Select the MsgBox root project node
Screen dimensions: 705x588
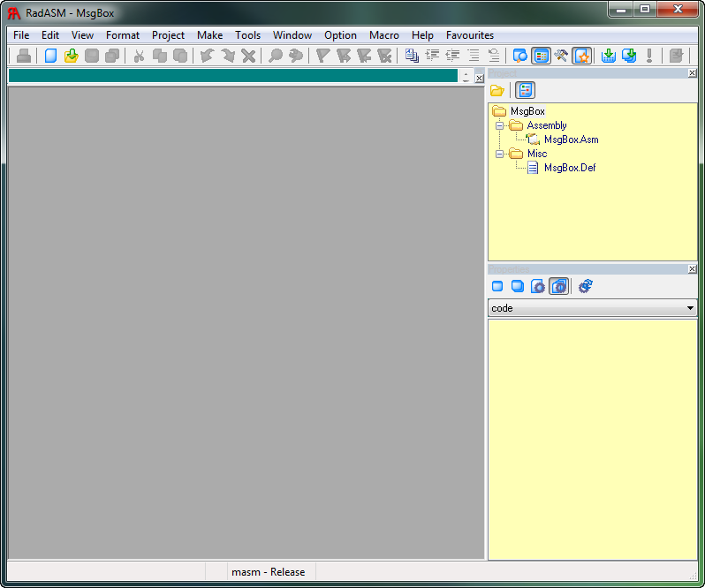tap(527, 111)
